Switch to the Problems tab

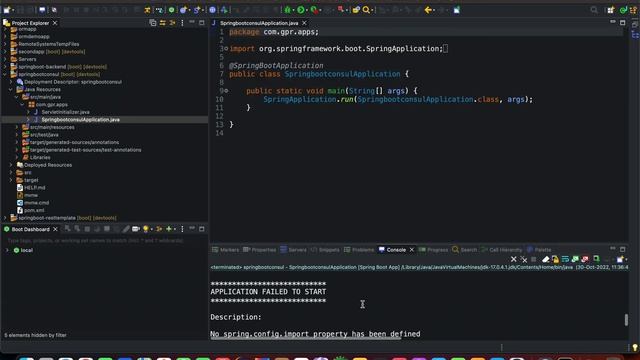tap(359, 249)
